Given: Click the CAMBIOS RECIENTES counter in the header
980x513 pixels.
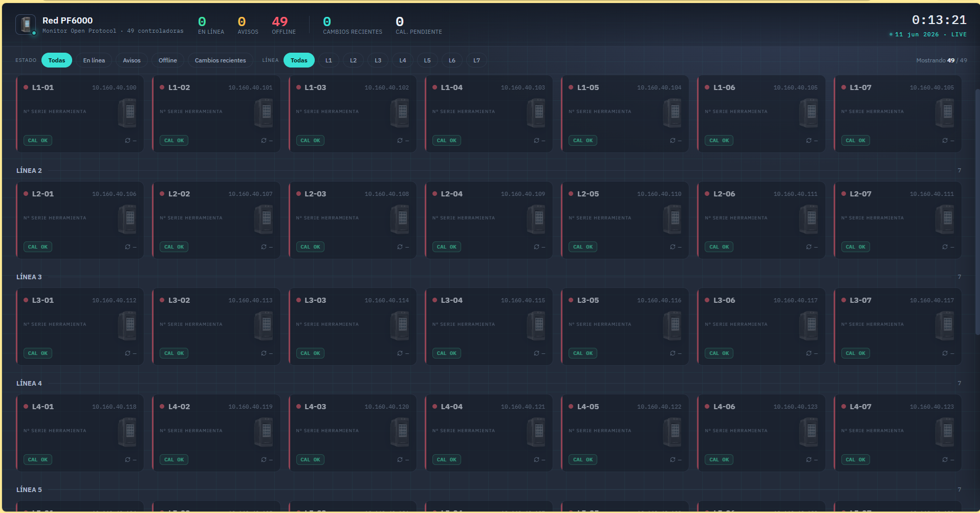Looking at the screenshot, I should click(x=353, y=25).
